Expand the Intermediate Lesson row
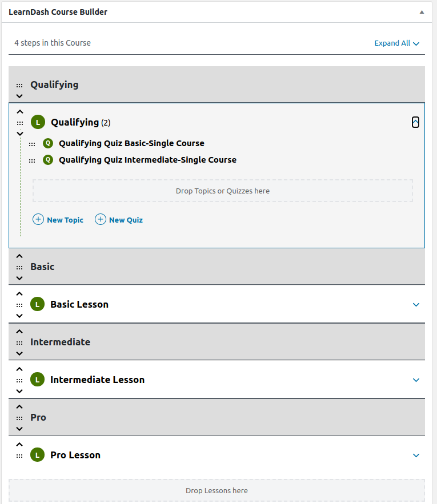Image resolution: width=437 pixels, height=504 pixels. click(x=416, y=380)
